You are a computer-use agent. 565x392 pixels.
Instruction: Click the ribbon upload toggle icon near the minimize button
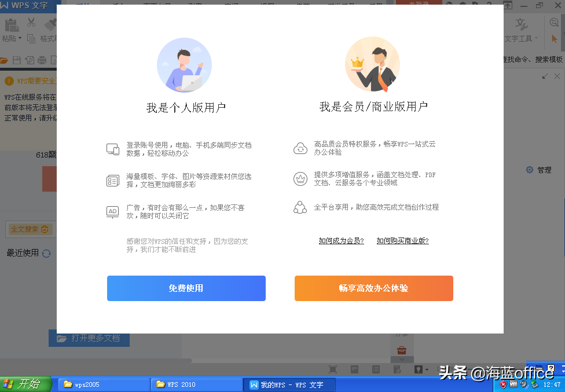pyautogui.click(x=508, y=5)
